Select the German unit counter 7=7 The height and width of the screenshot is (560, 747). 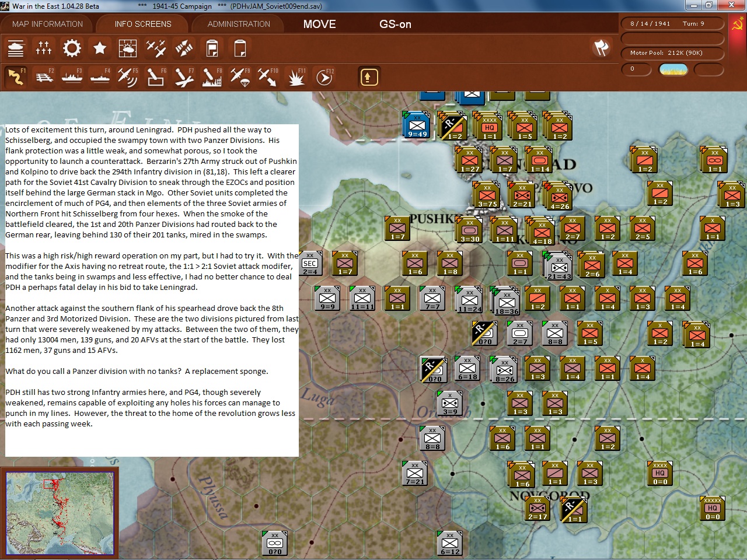click(432, 298)
